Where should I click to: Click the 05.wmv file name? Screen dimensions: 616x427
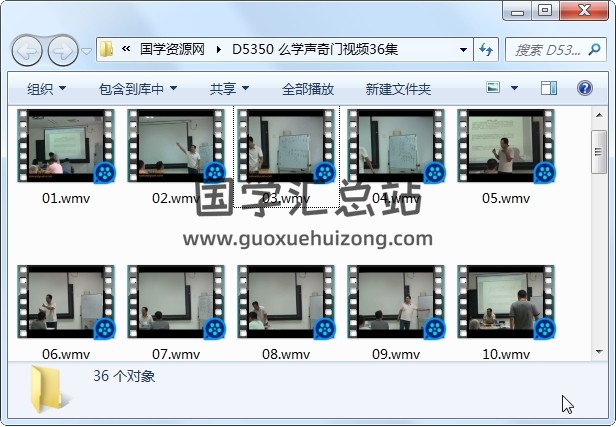click(x=506, y=198)
